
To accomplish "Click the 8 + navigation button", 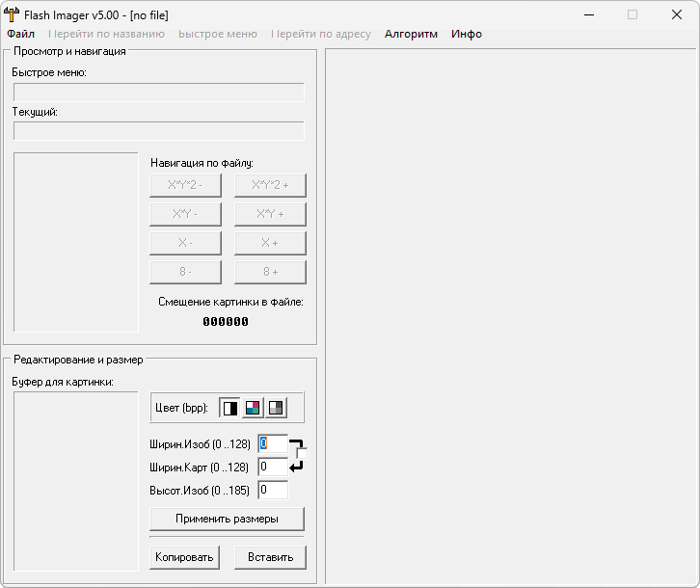I will point(270,272).
